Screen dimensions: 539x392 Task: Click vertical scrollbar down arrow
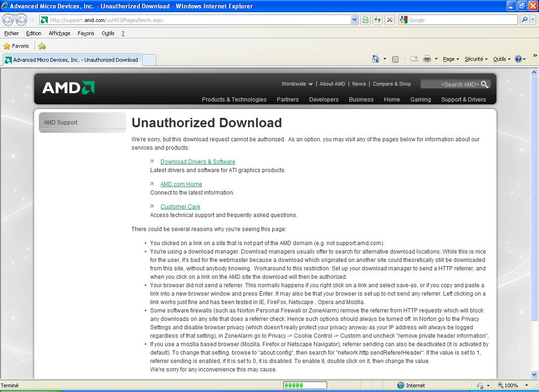point(534,375)
